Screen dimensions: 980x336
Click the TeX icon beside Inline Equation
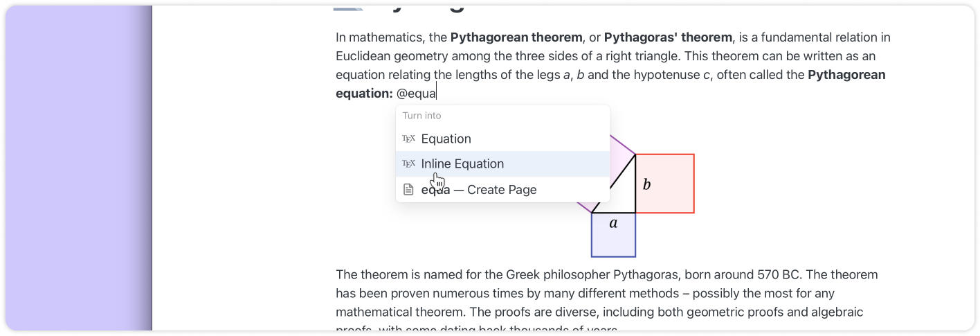(x=409, y=164)
